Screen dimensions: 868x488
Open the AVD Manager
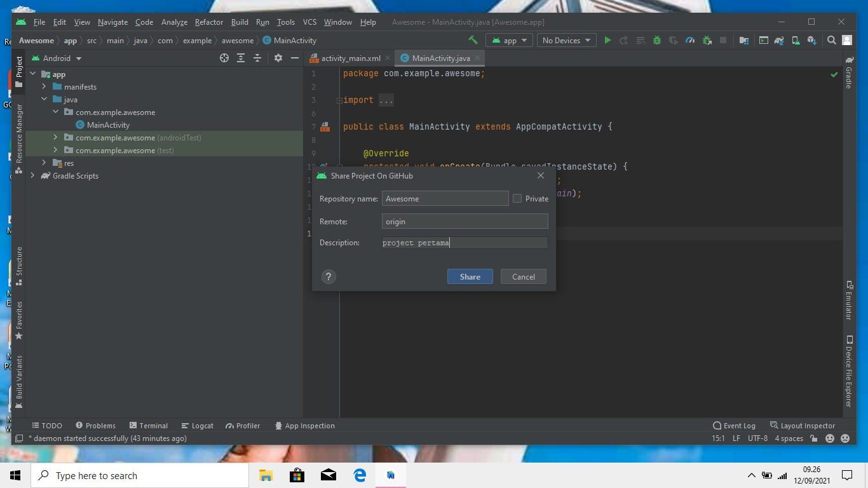tap(795, 40)
